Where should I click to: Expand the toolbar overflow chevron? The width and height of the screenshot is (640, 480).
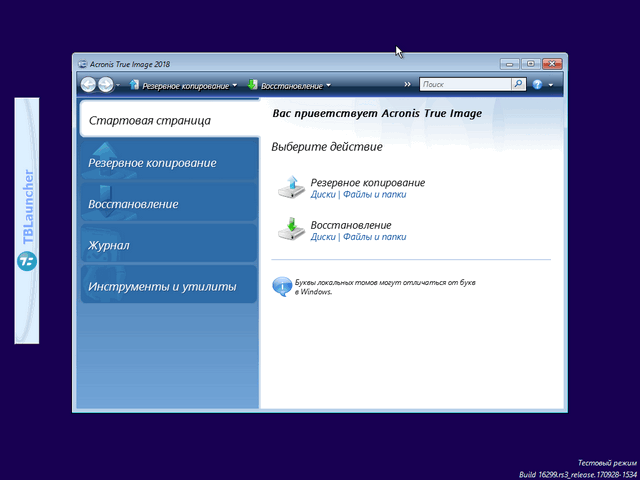pyautogui.click(x=407, y=85)
